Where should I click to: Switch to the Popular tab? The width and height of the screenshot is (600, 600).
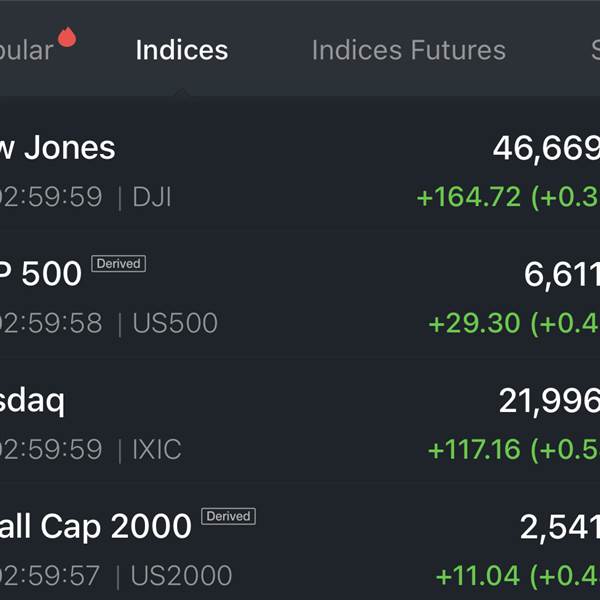pos(26,50)
